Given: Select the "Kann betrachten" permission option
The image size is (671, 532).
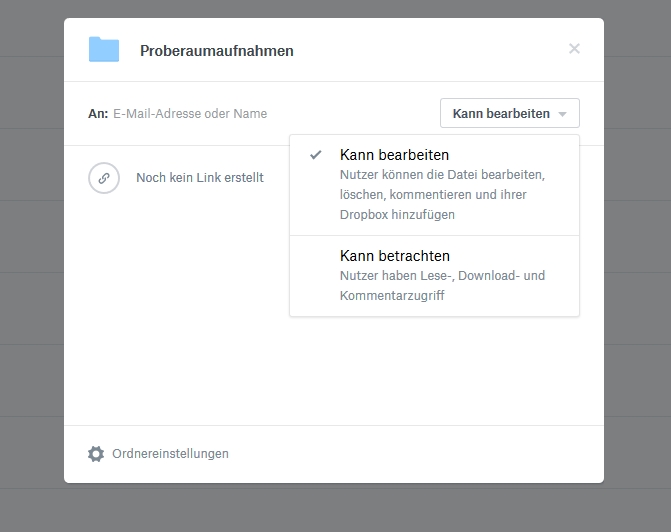Looking at the screenshot, I should click(395, 256).
